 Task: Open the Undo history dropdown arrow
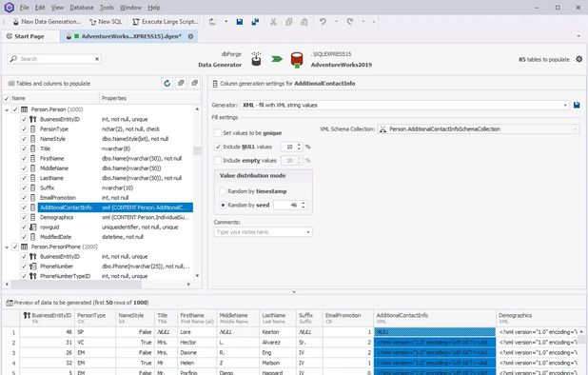point(336,22)
